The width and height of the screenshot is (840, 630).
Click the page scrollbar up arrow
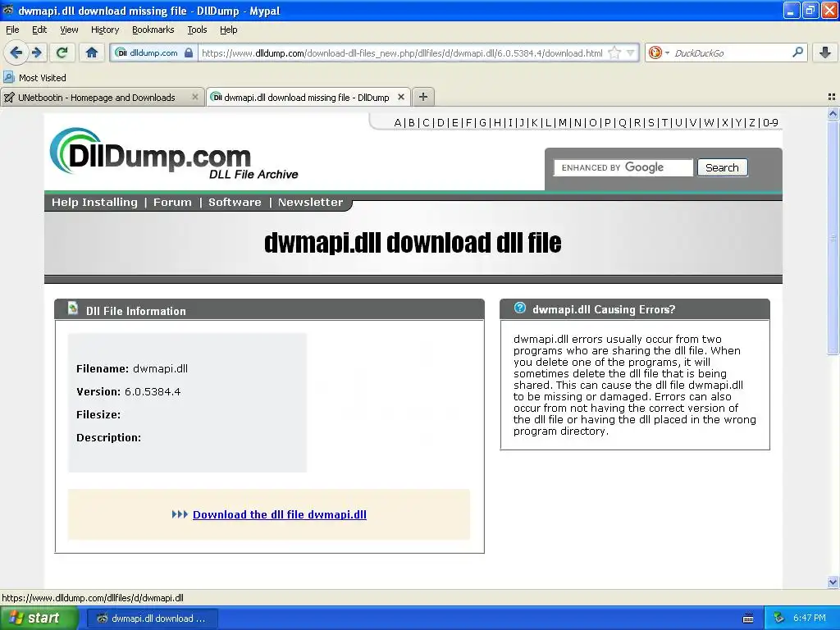pos(833,113)
